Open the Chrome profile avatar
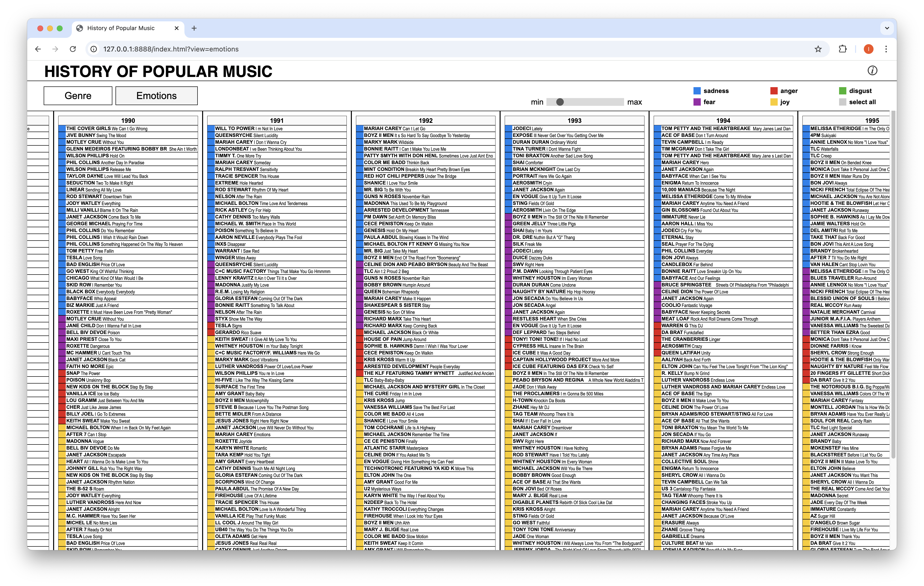The height and width of the screenshot is (586, 924). tap(868, 49)
